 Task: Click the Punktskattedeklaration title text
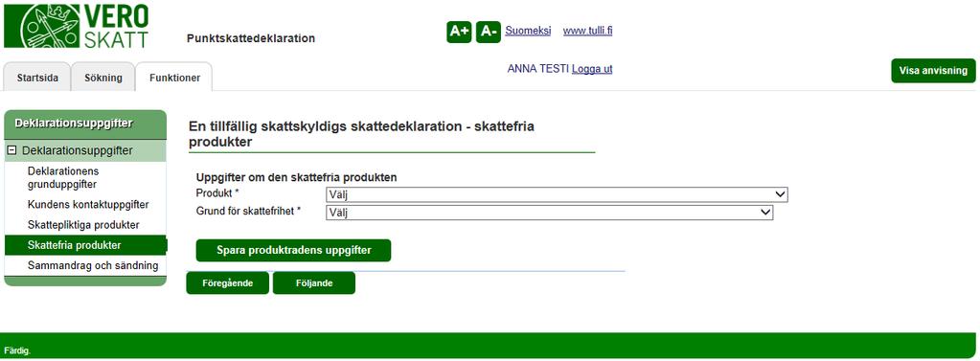pyautogui.click(x=251, y=38)
